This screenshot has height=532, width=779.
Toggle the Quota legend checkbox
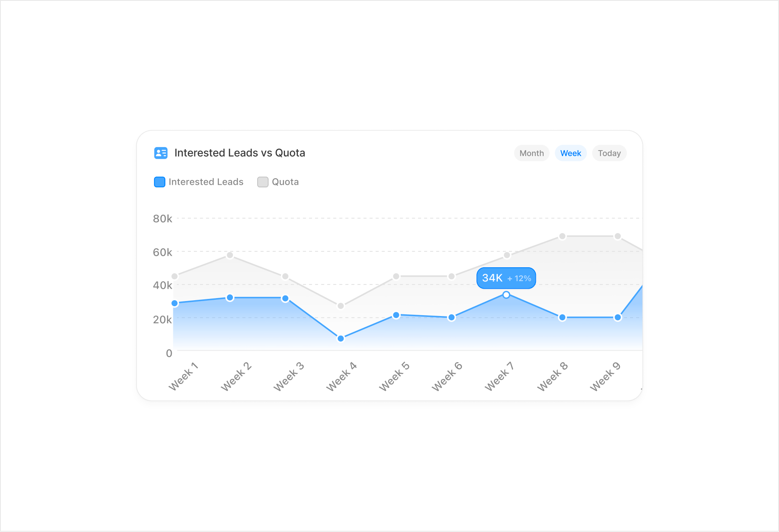coord(263,182)
